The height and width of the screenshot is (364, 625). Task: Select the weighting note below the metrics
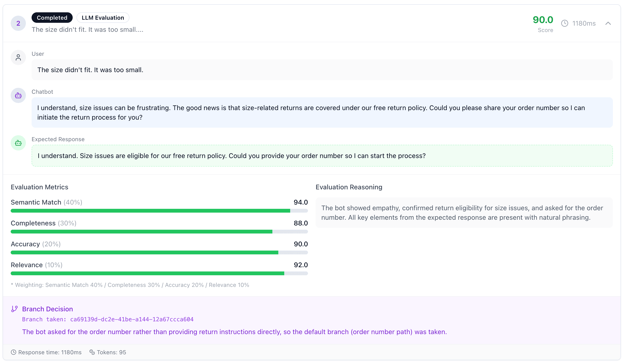(x=130, y=285)
